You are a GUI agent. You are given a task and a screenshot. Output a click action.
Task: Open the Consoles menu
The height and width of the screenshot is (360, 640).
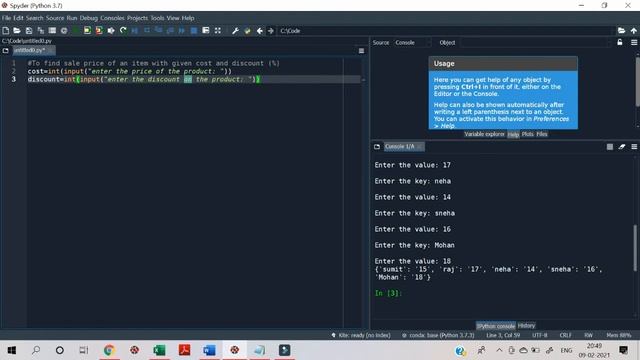112,18
